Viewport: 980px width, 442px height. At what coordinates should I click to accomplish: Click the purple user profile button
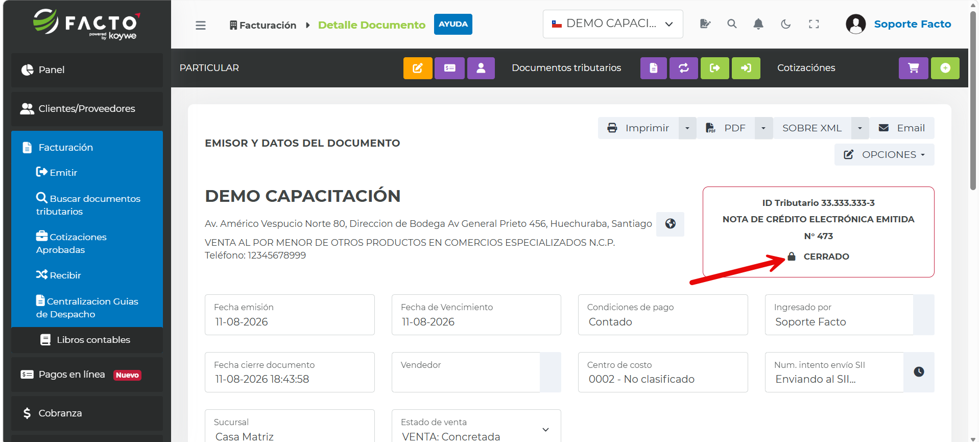(481, 68)
